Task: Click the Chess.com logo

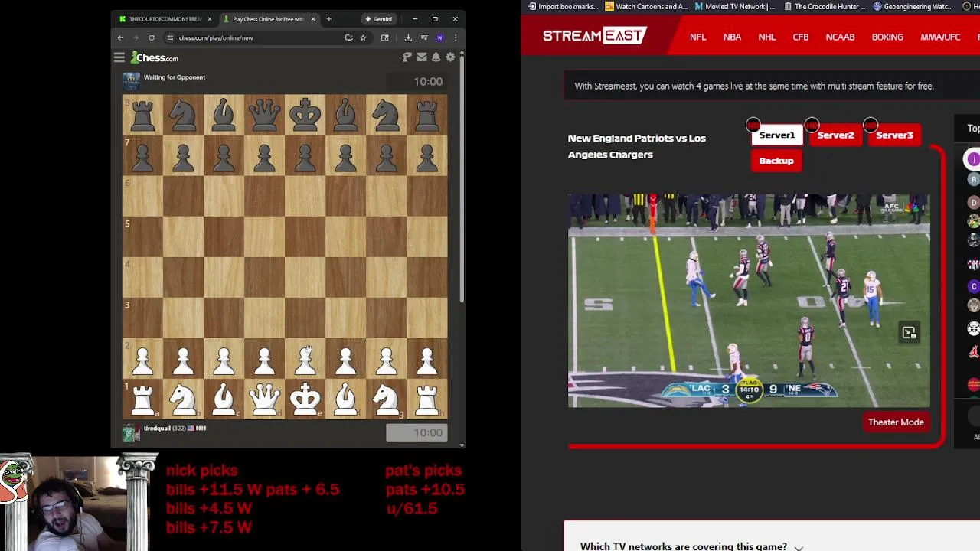Action: [155, 57]
